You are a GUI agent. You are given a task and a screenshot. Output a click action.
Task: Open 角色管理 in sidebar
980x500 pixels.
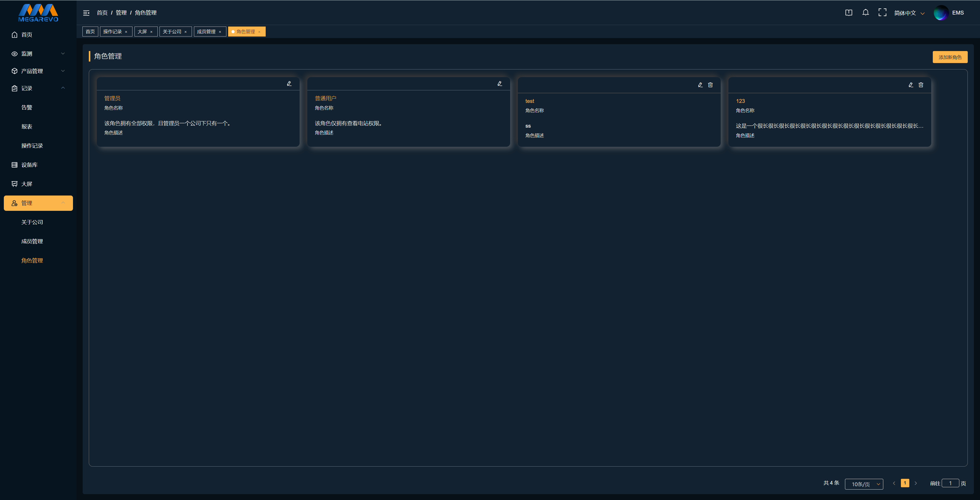(x=32, y=261)
